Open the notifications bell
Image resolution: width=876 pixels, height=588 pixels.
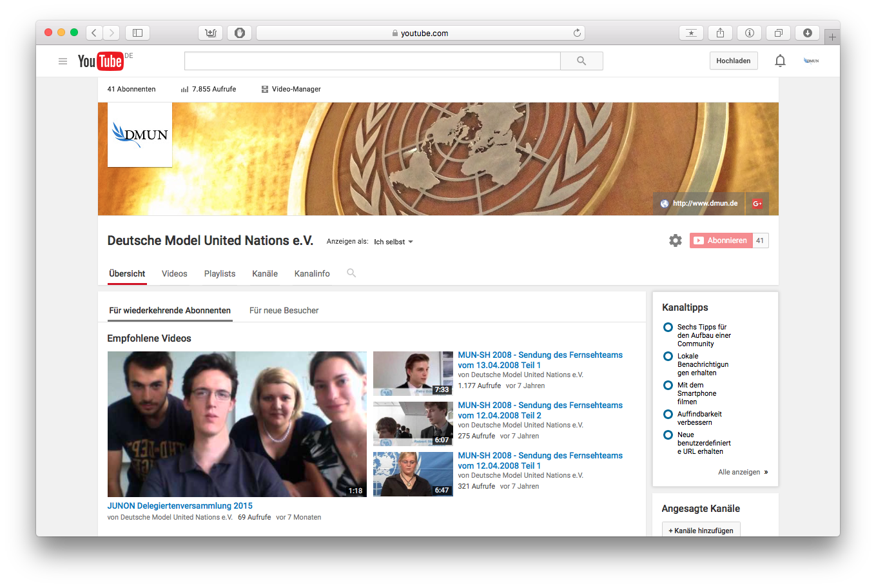click(x=780, y=61)
